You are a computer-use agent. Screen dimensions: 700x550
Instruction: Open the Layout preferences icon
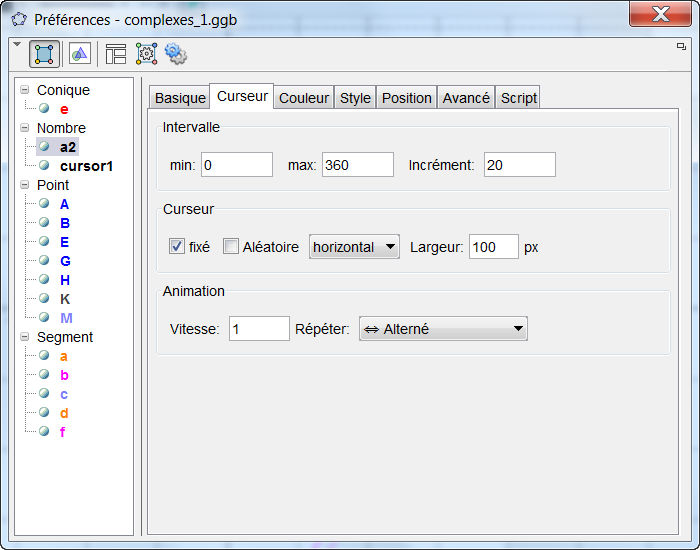[x=116, y=54]
